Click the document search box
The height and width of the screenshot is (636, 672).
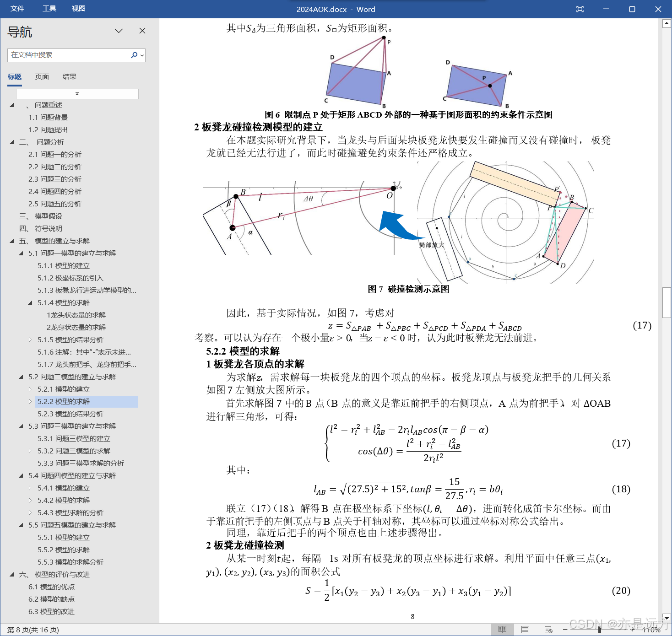69,55
